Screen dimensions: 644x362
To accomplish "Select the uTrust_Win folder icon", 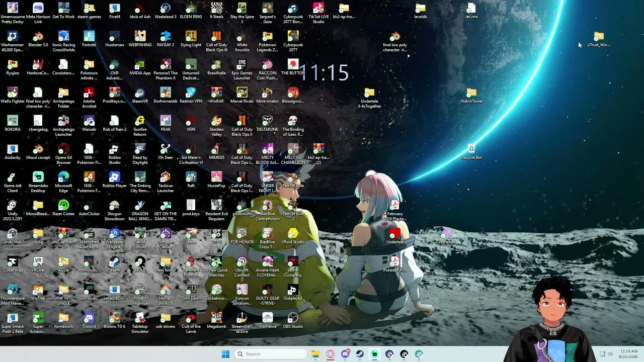I will pos(599,39).
